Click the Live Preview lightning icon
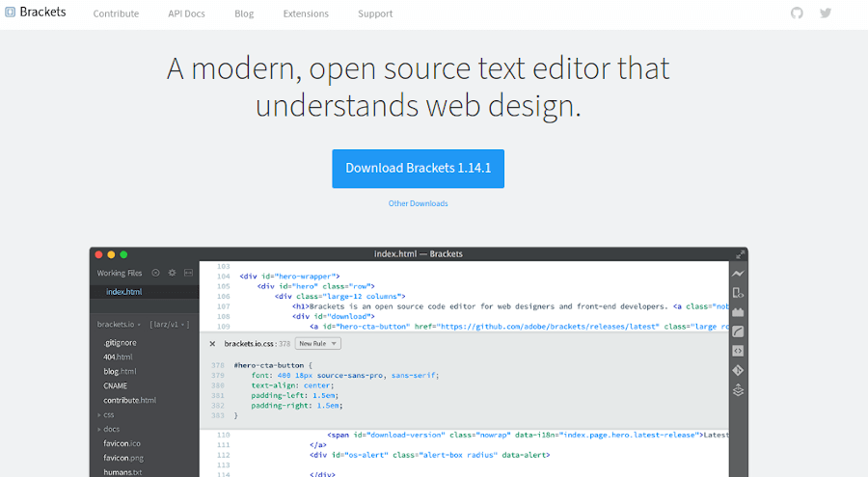The width and height of the screenshot is (868, 477). (738, 274)
